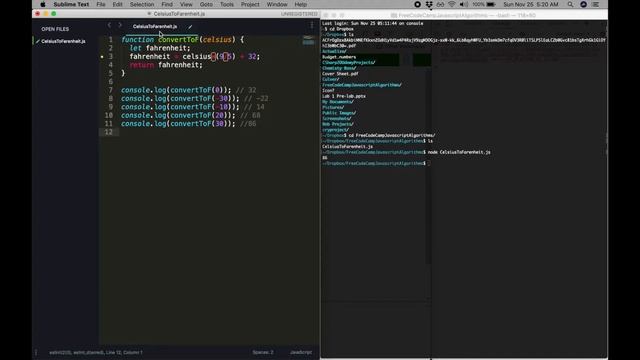
Task: Open Spotlight search magnifier icon
Action: 570,4
